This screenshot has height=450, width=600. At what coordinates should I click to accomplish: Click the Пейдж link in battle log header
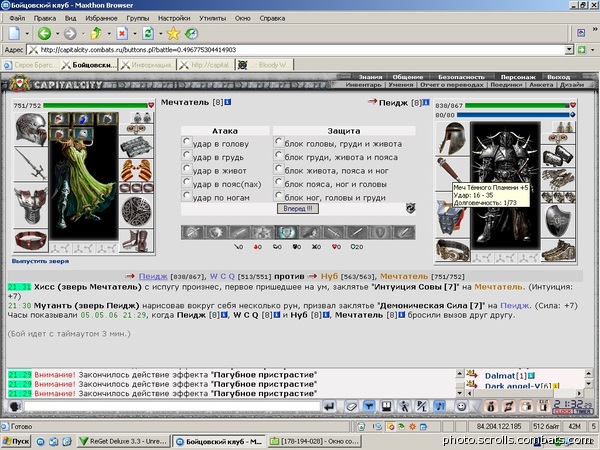tap(153, 276)
